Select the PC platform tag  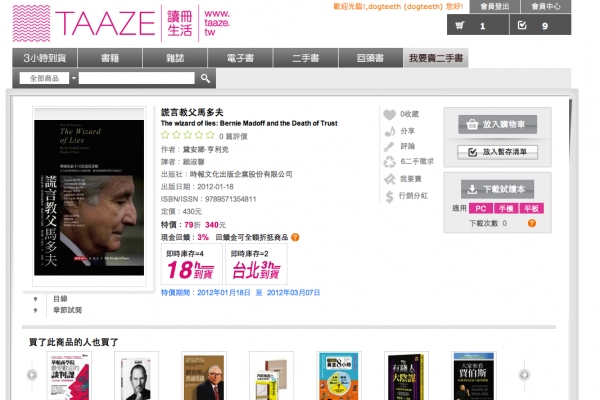481,209
